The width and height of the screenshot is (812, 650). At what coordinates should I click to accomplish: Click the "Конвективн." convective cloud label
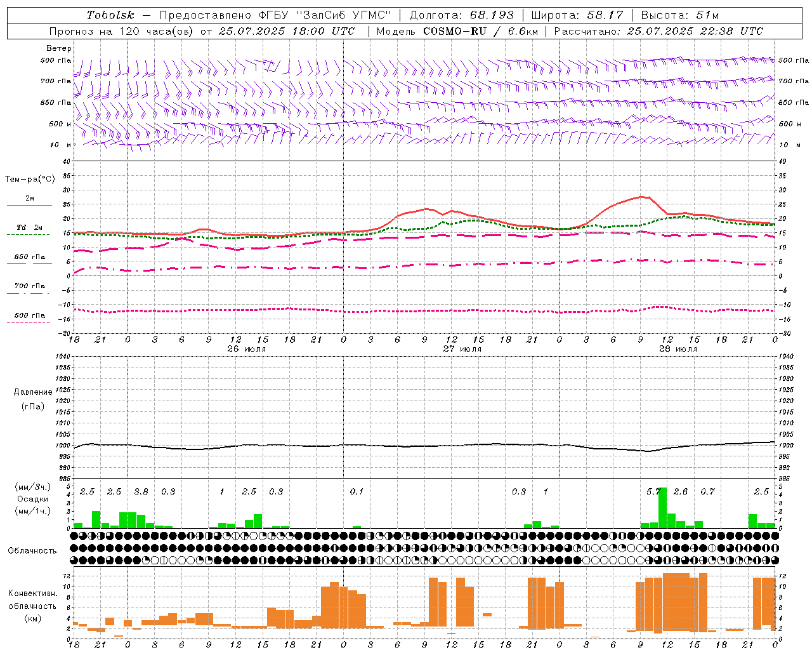[x=33, y=594]
